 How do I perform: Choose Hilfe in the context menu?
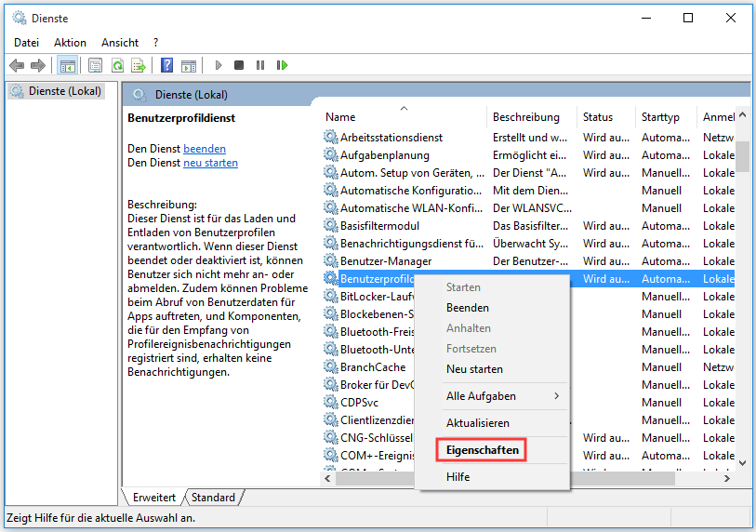pyautogui.click(x=492, y=477)
